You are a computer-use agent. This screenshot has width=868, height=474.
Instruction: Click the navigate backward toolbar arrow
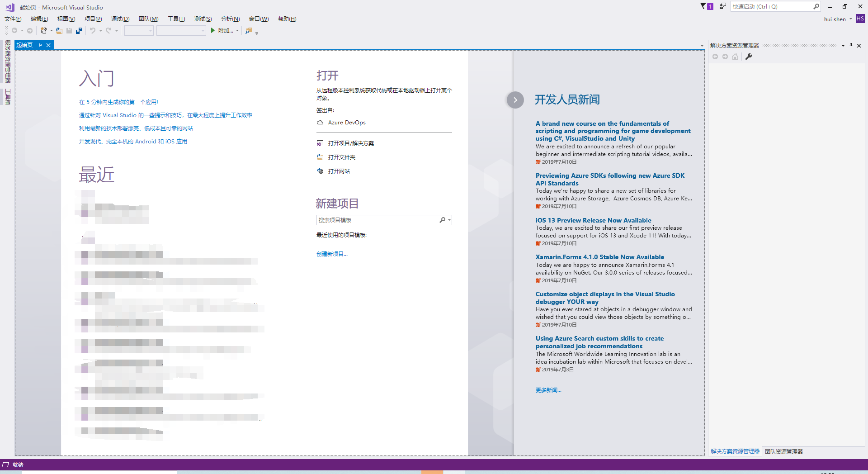click(14, 31)
